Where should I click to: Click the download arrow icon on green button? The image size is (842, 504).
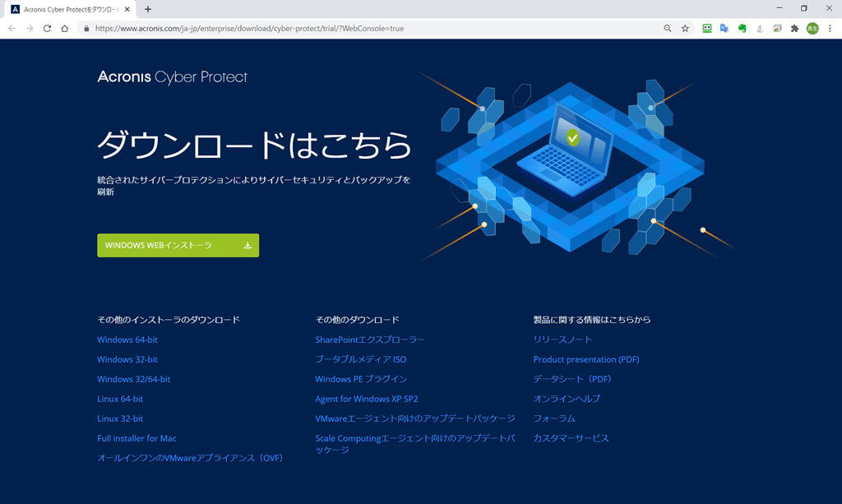[x=248, y=245]
